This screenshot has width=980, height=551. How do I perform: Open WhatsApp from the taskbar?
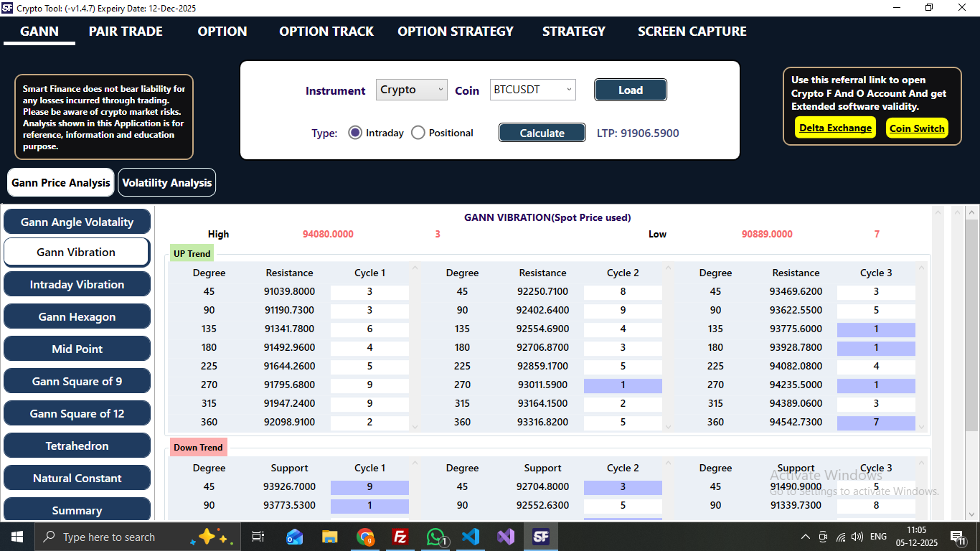[x=435, y=536]
